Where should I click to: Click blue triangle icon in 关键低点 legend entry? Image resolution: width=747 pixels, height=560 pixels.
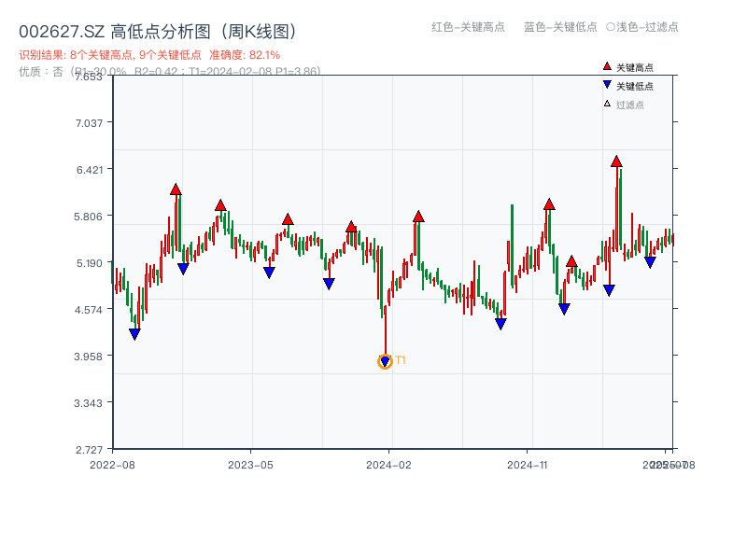[607, 85]
